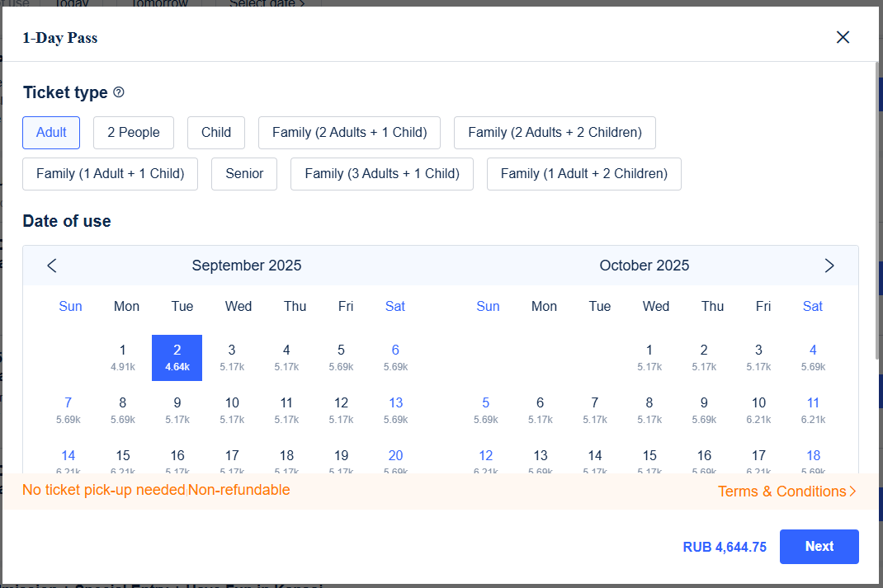This screenshot has width=883, height=588.
Task: Open the Terms & Conditions link
Action: [x=786, y=492]
